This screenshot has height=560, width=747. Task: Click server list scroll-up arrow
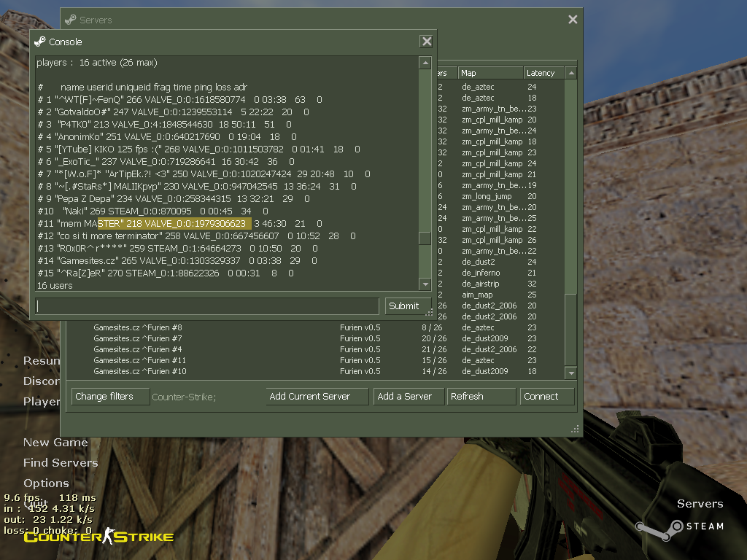tap(571, 74)
